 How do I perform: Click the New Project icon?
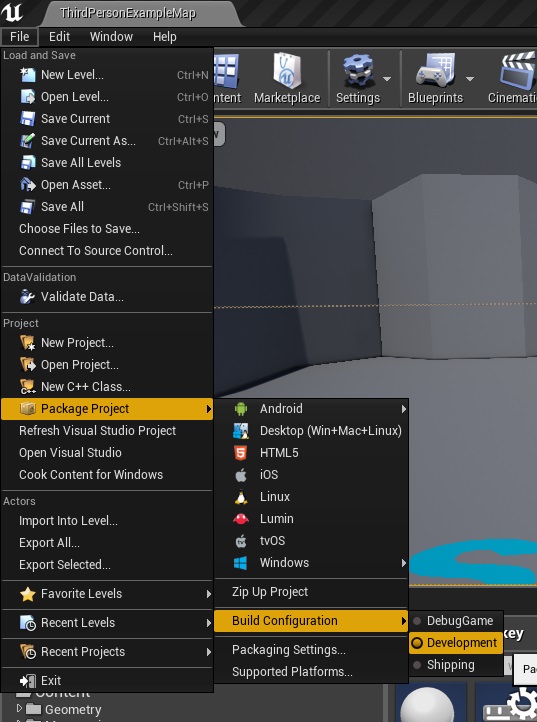[x=28, y=343]
